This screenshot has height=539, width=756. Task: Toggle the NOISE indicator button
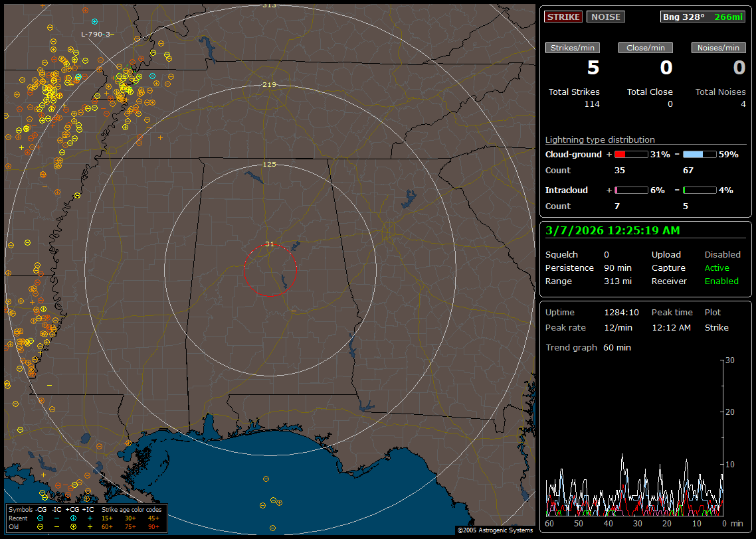605,17
